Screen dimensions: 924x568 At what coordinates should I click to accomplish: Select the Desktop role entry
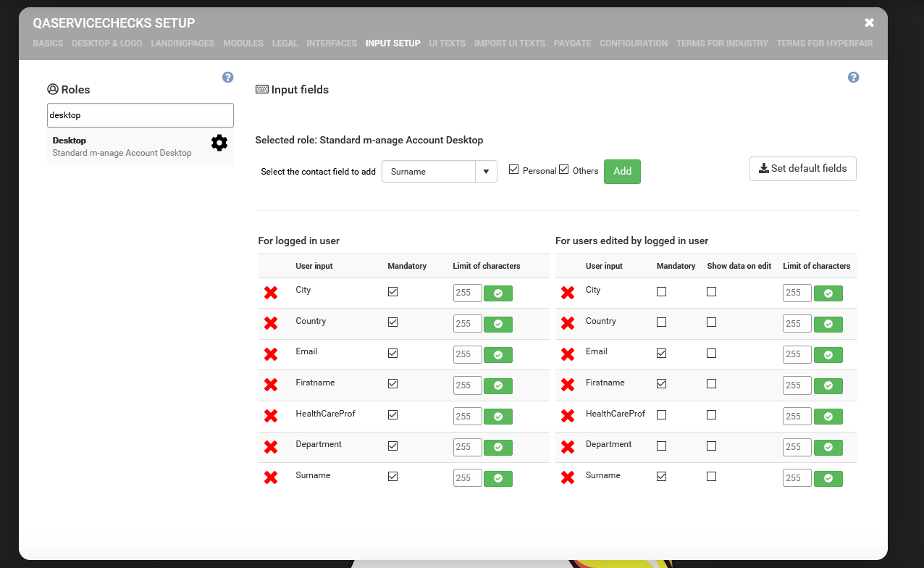pos(140,146)
